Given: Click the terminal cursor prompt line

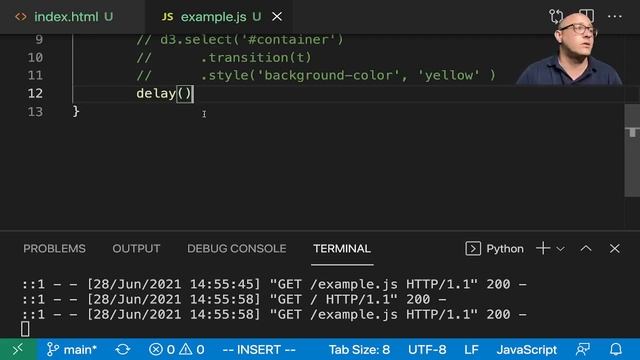Looking at the screenshot, I should pyautogui.click(x=25, y=329).
